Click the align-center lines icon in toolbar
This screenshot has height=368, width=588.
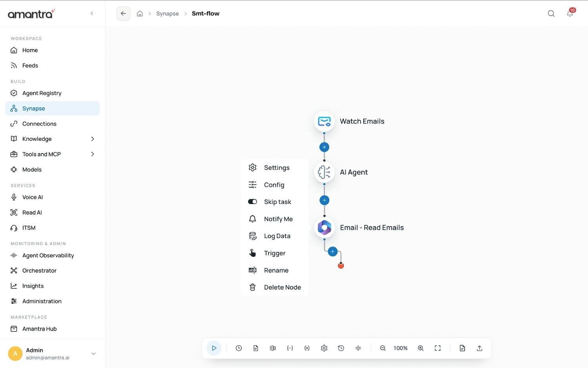(358, 348)
